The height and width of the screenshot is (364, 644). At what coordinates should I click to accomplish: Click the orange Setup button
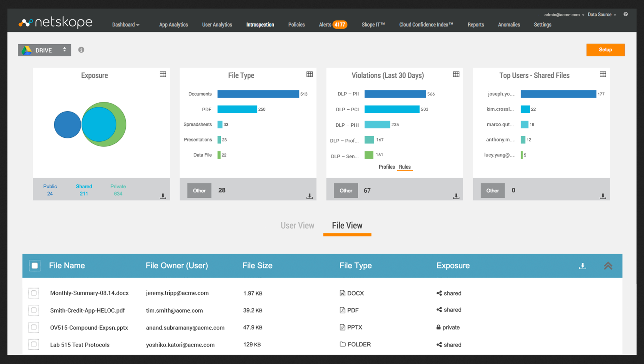[605, 50]
